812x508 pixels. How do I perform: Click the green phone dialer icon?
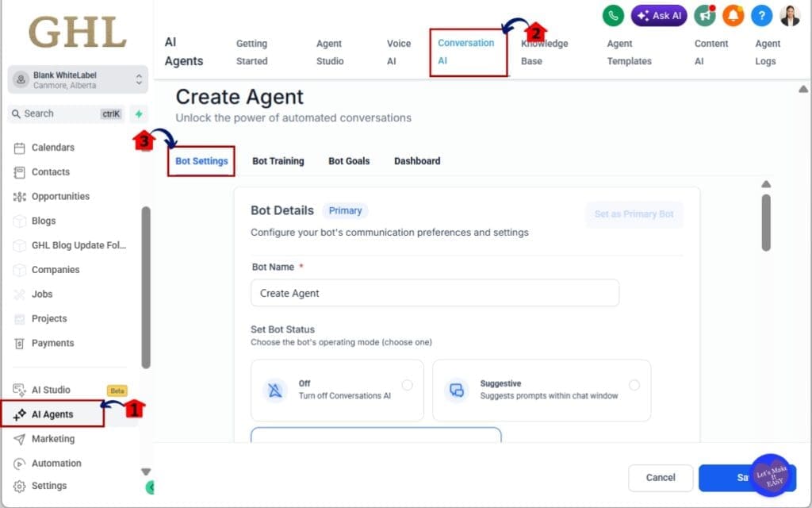(613, 16)
